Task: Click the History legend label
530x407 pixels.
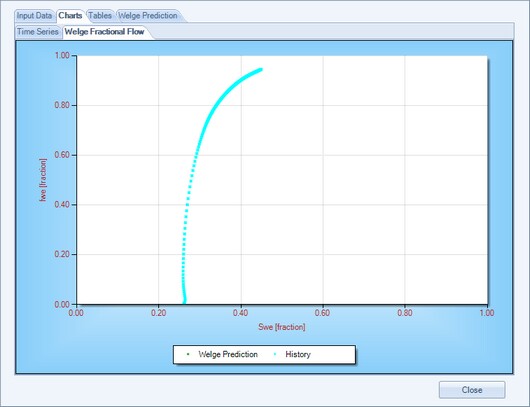Action: click(298, 354)
